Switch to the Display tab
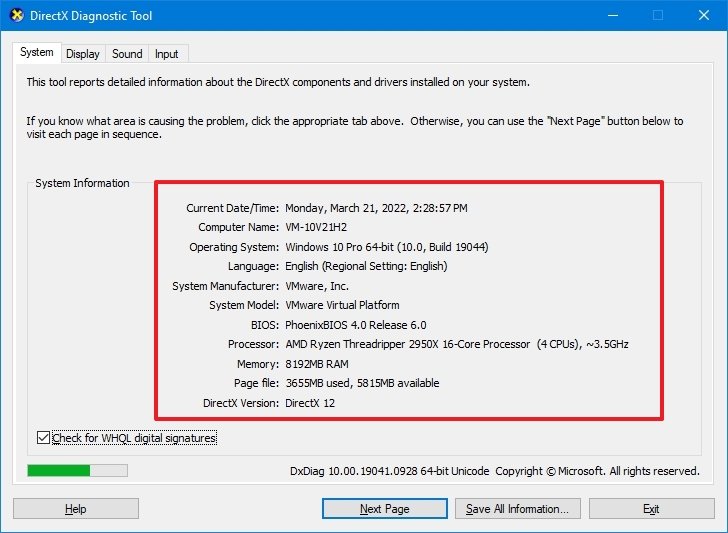 [83, 54]
